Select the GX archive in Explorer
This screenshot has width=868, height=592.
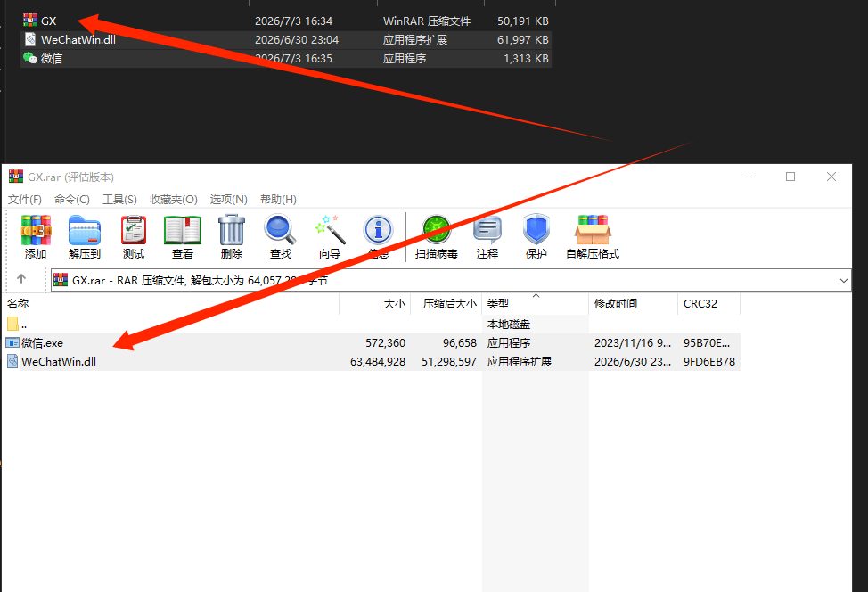pos(286,21)
